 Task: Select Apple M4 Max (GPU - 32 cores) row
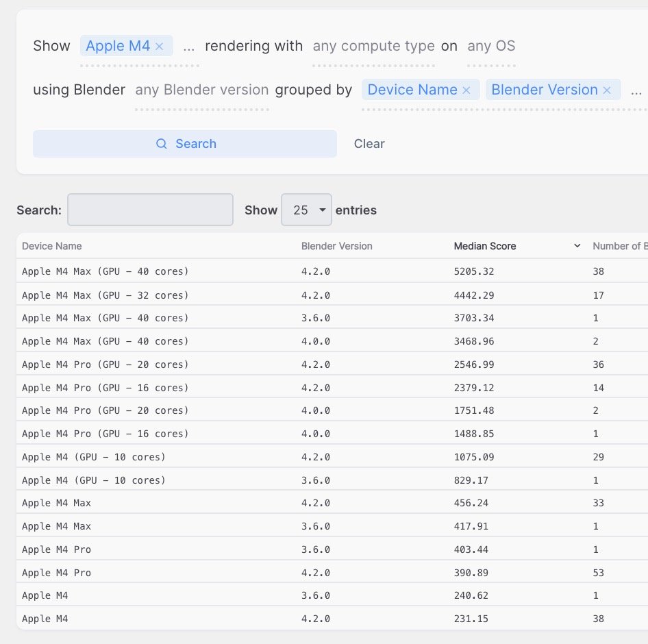tap(332, 295)
